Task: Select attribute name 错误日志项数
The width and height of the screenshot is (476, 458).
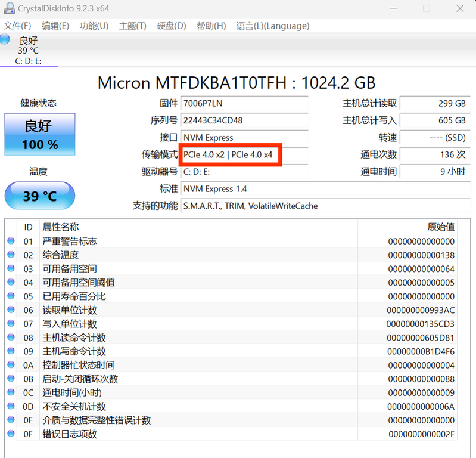Action: 70,434
